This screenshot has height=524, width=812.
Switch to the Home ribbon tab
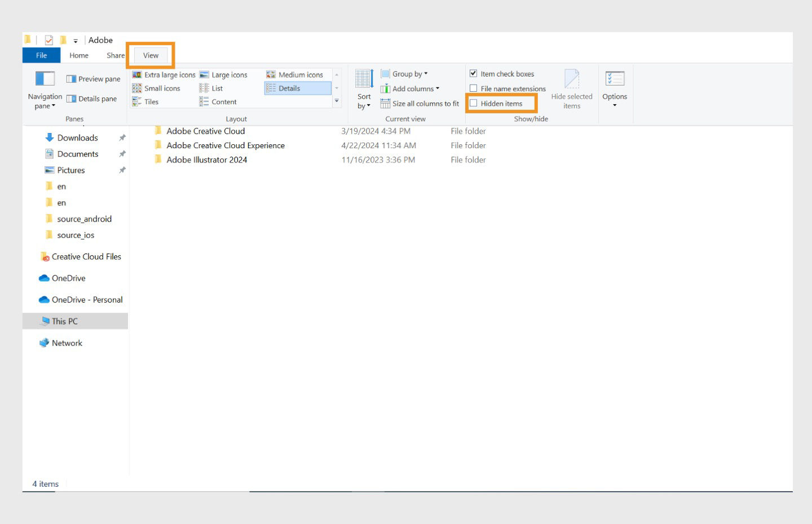[78, 55]
